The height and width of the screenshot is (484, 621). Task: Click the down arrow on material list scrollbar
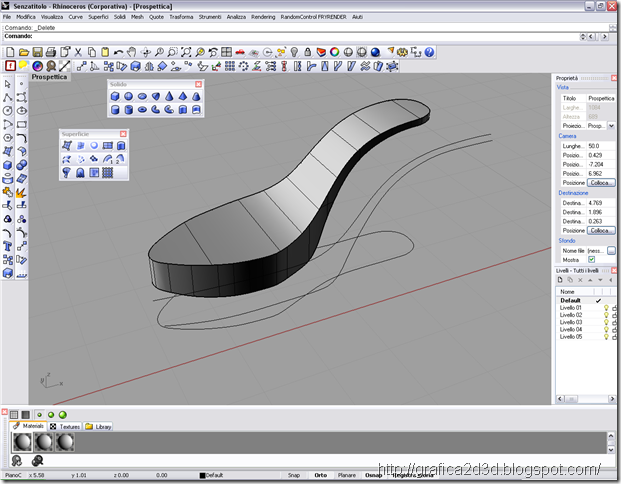(x=611, y=450)
